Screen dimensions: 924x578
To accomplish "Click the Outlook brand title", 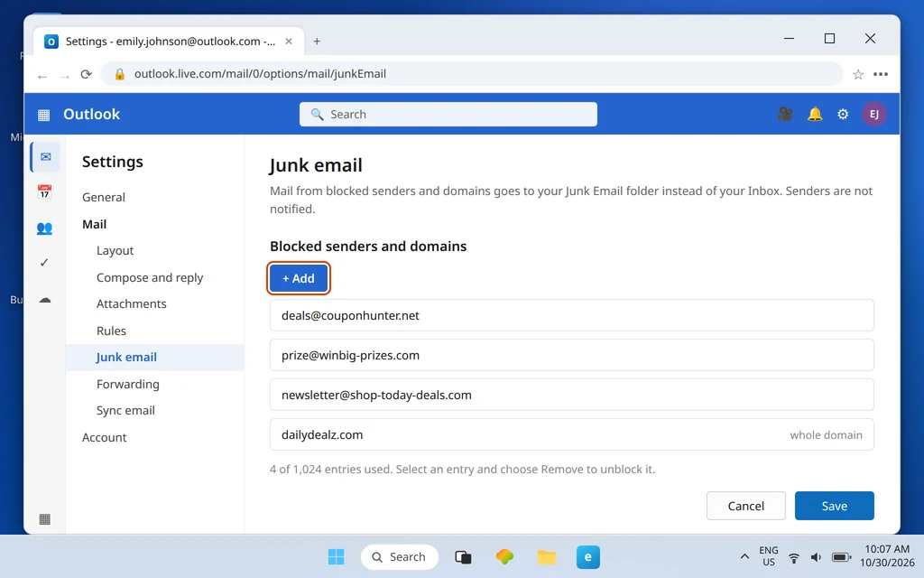I will point(91,114).
